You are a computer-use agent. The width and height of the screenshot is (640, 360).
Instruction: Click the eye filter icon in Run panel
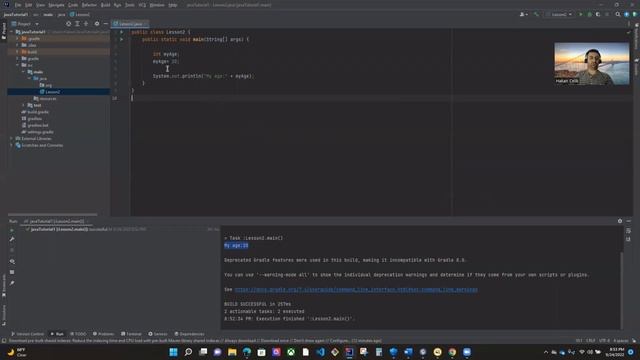tap(12, 261)
